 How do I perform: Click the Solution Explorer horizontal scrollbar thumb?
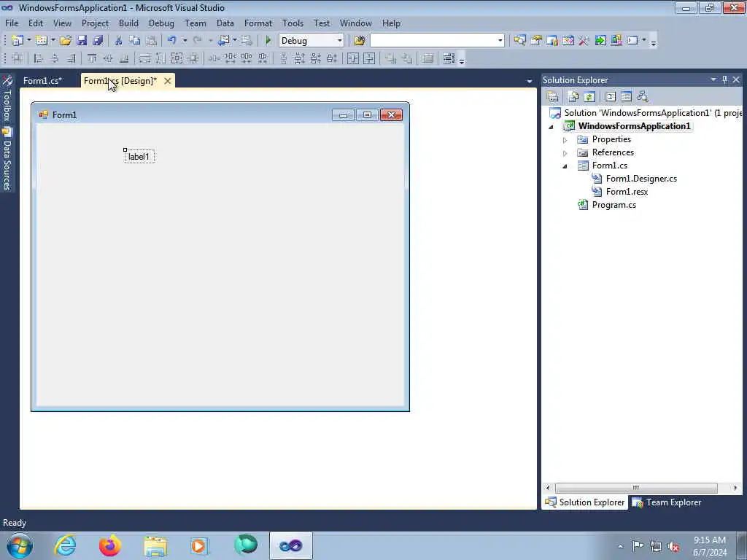[636, 488]
